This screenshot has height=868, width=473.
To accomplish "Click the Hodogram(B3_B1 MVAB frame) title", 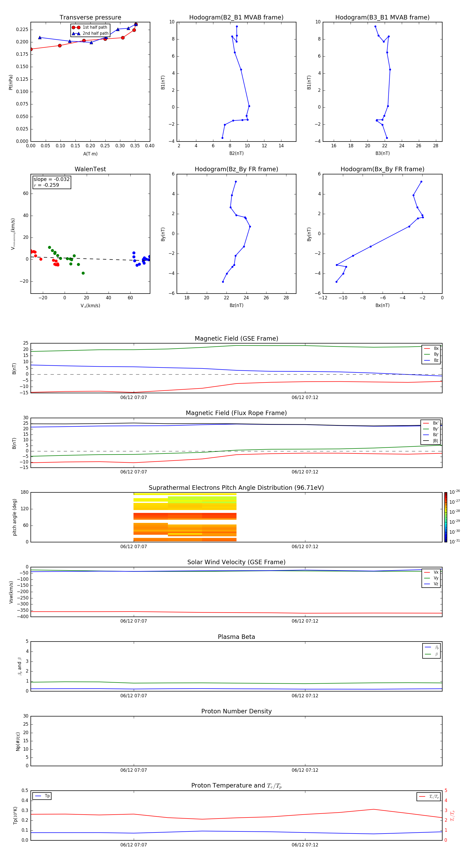I will click(x=382, y=18).
